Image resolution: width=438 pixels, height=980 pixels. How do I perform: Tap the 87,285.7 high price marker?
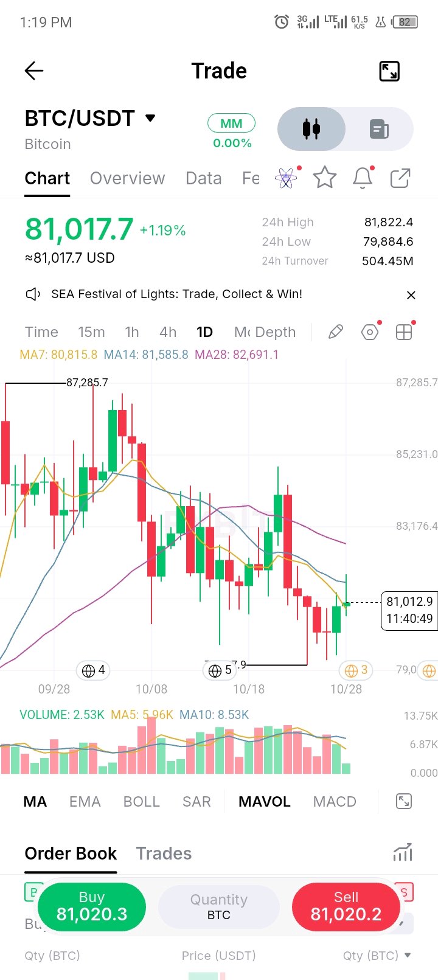[87, 383]
